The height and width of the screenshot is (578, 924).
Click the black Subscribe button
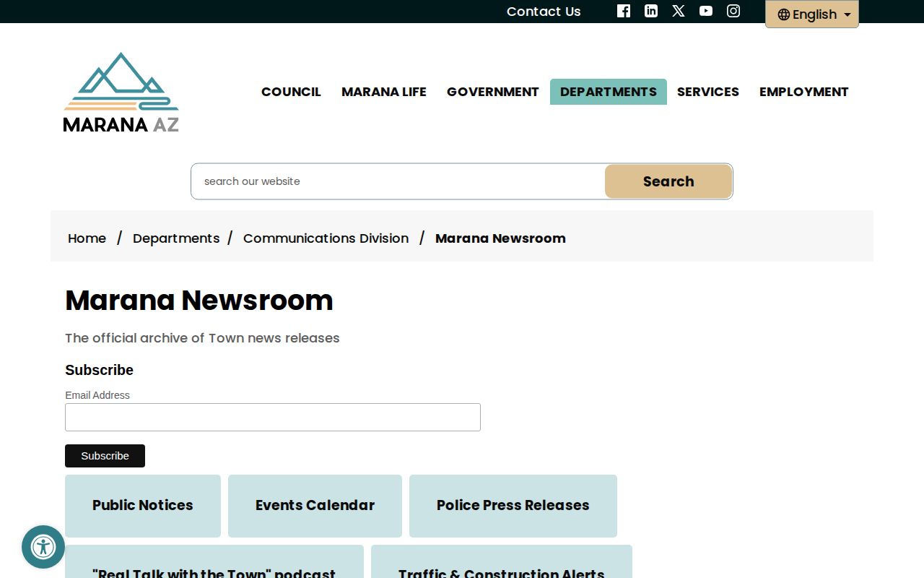(105, 456)
